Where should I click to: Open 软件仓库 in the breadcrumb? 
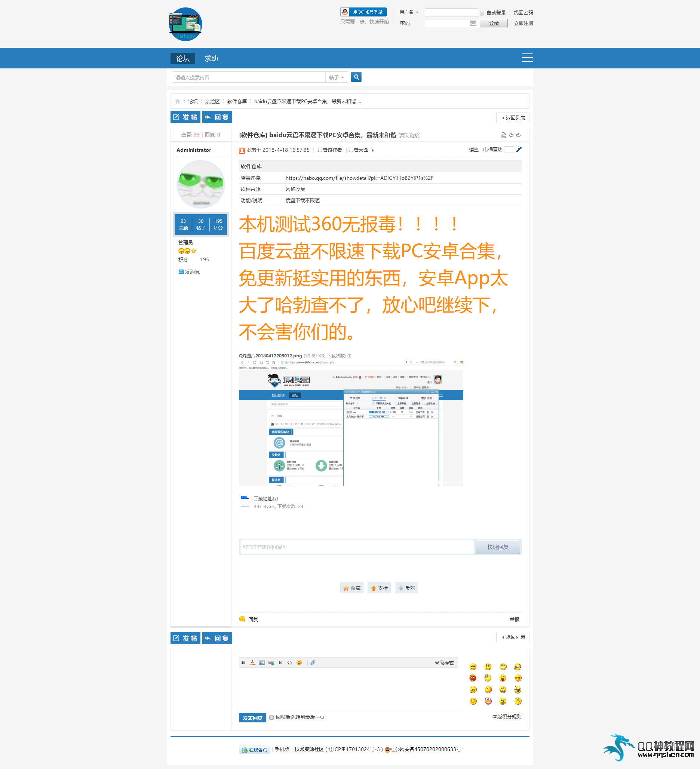pyautogui.click(x=237, y=101)
